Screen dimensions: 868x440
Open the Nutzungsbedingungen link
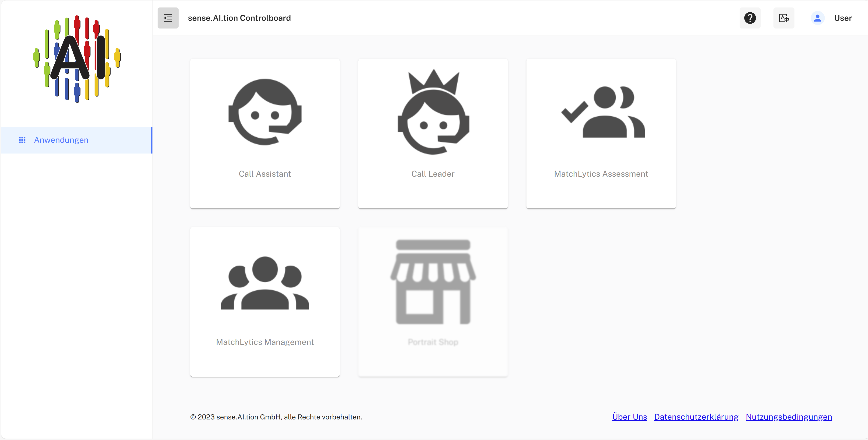789,417
